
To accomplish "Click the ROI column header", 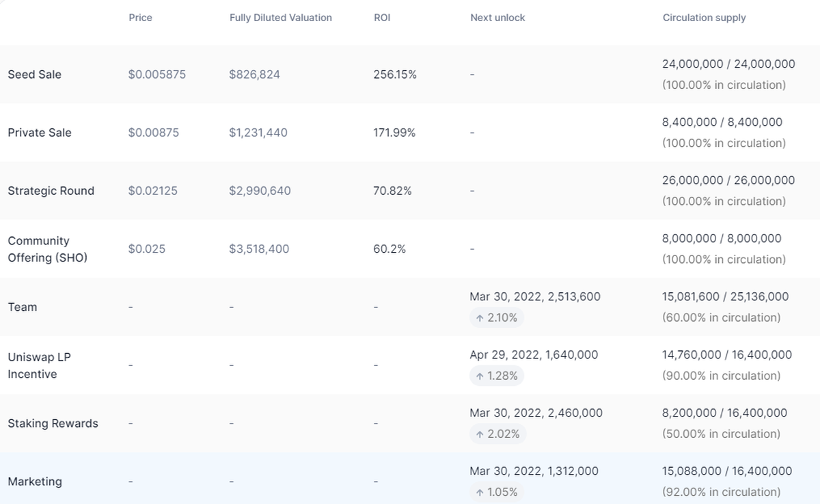I will (382, 18).
